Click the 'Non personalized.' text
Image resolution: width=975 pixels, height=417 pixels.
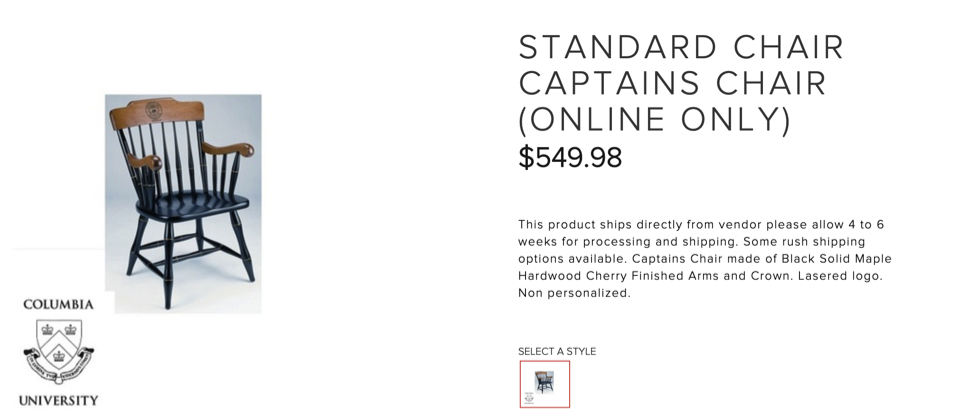tap(574, 293)
